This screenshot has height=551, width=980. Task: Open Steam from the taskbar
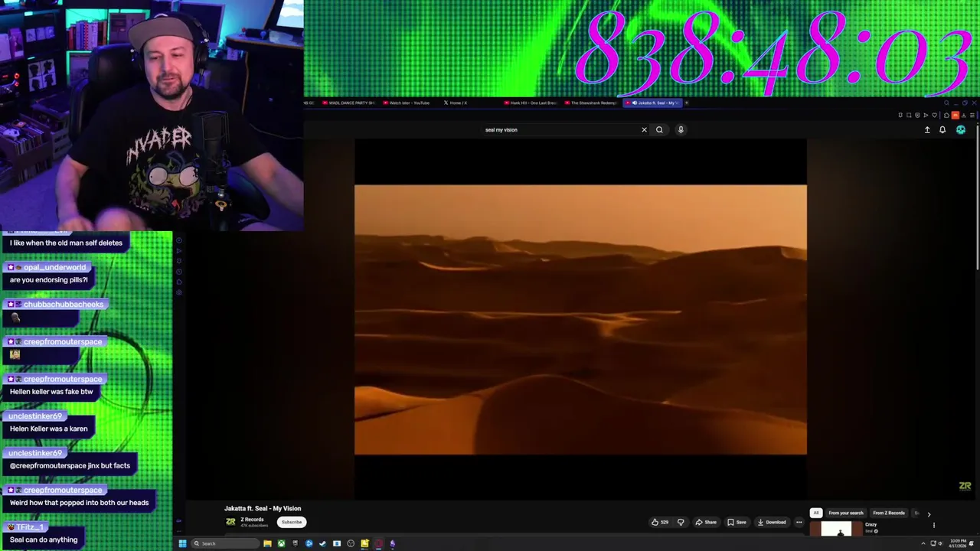[x=322, y=543]
